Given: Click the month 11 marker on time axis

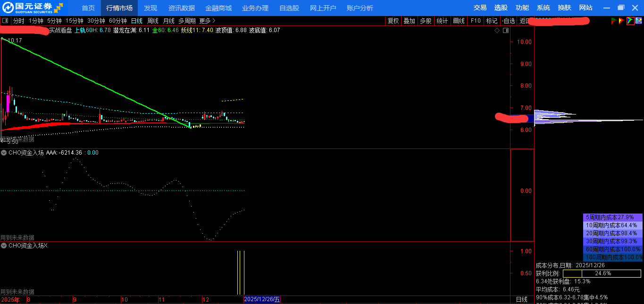Looking at the screenshot, I should [x=161, y=300].
